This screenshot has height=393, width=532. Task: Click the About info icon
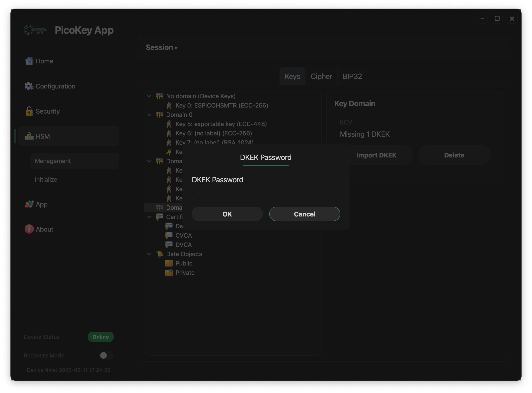click(x=29, y=229)
